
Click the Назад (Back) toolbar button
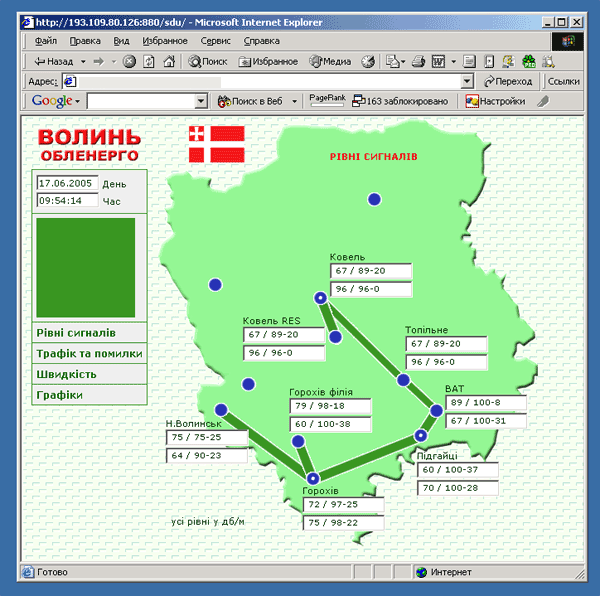(54, 61)
